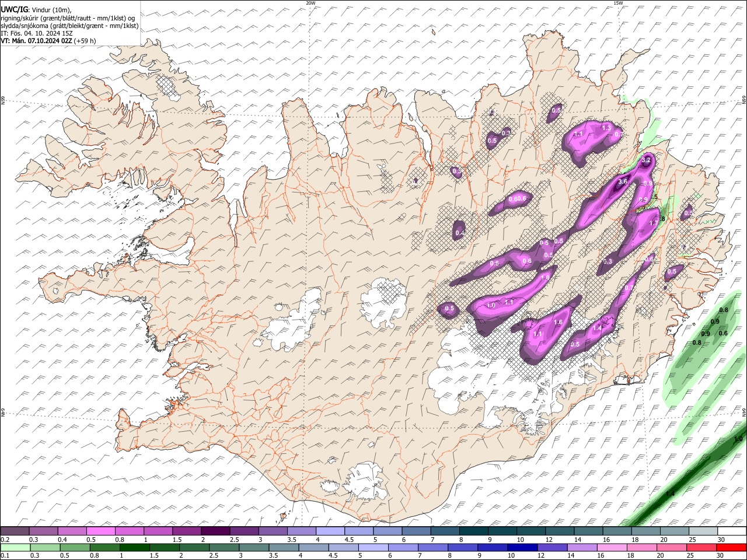
Task: Click the 0.4 snowfall value on map
Action: tap(460, 233)
